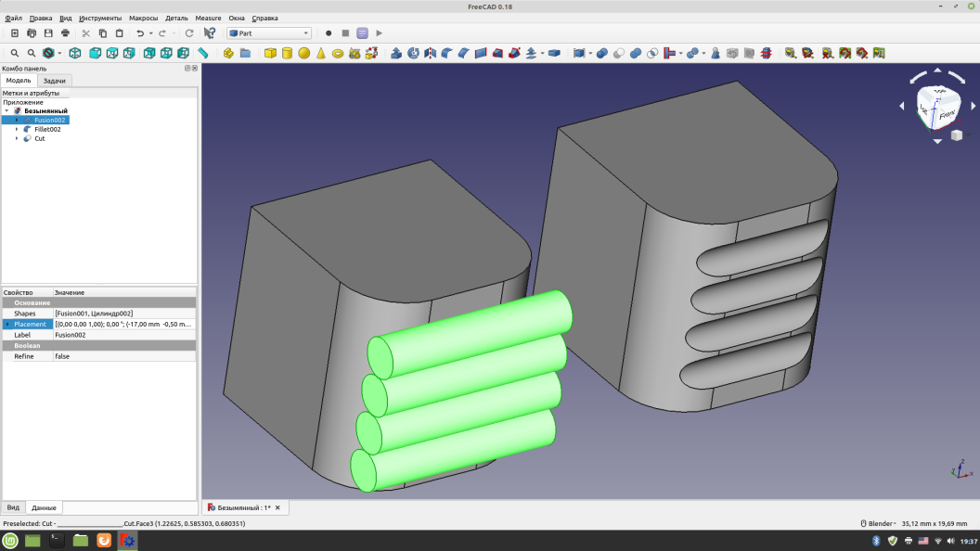The height and width of the screenshot is (551, 980).
Task: Click the Undo arrow icon
Action: [140, 33]
